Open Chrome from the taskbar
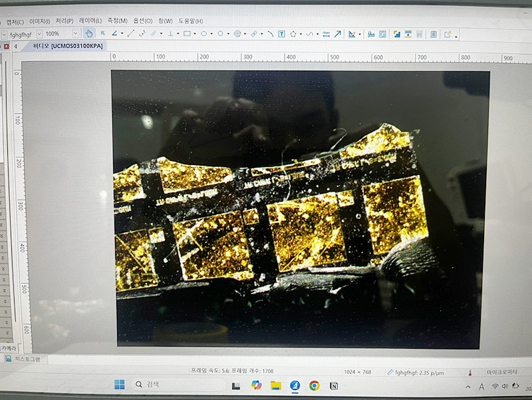The image size is (532, 400). click(x=314, y=385)
